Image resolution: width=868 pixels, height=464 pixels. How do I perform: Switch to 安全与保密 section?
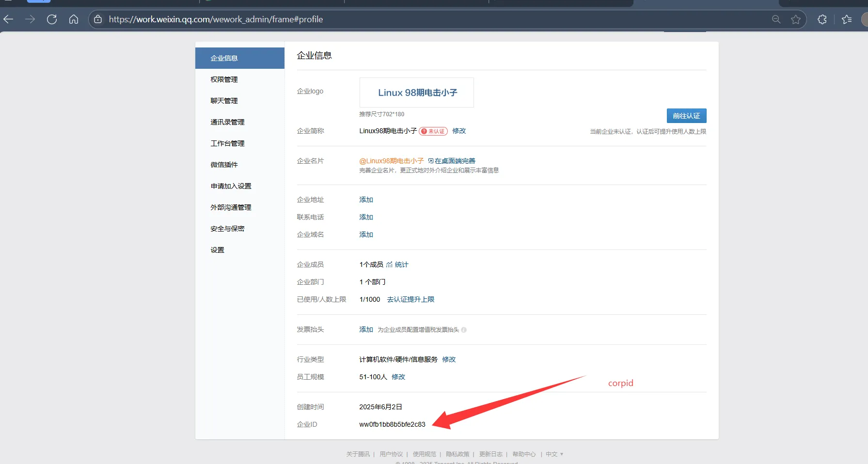pos(227,229)
